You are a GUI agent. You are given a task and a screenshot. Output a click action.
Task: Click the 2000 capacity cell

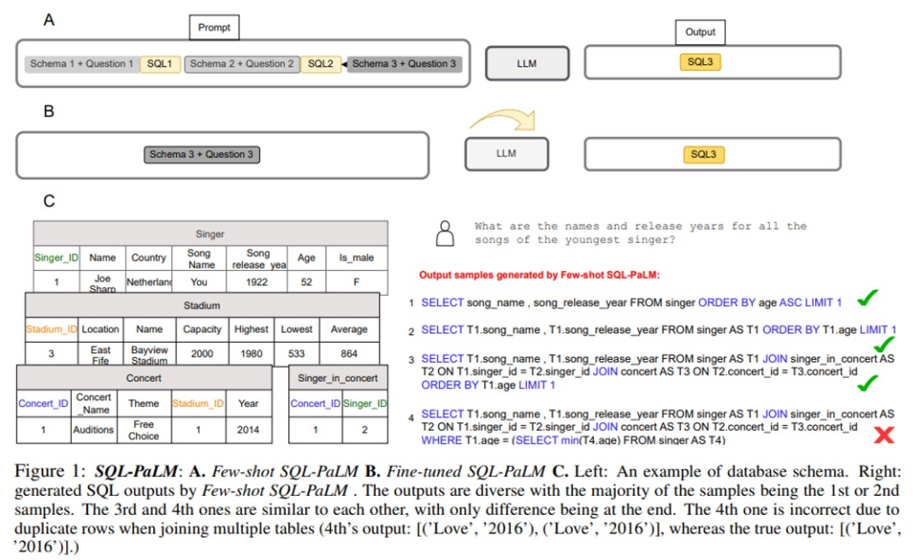click(x=202, y=354)
